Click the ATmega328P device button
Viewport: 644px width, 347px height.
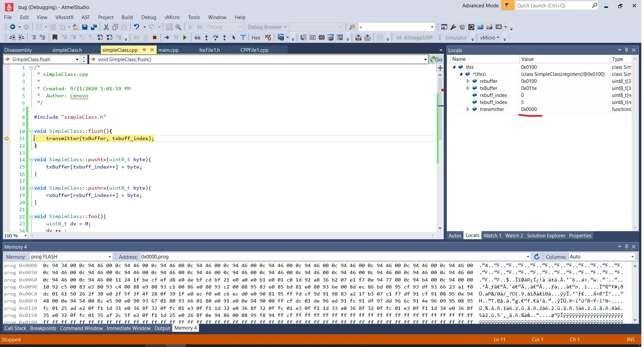coord(414,37)
